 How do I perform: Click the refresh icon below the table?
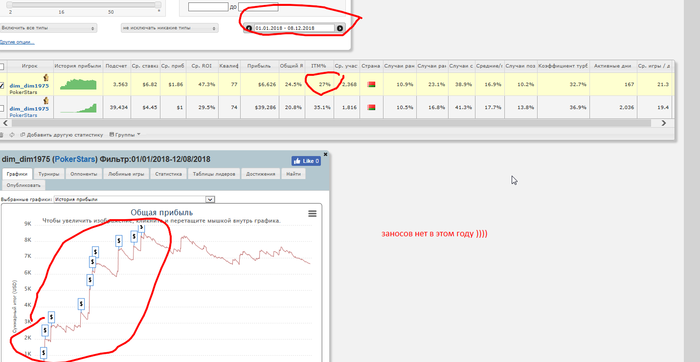pos(12,134)
